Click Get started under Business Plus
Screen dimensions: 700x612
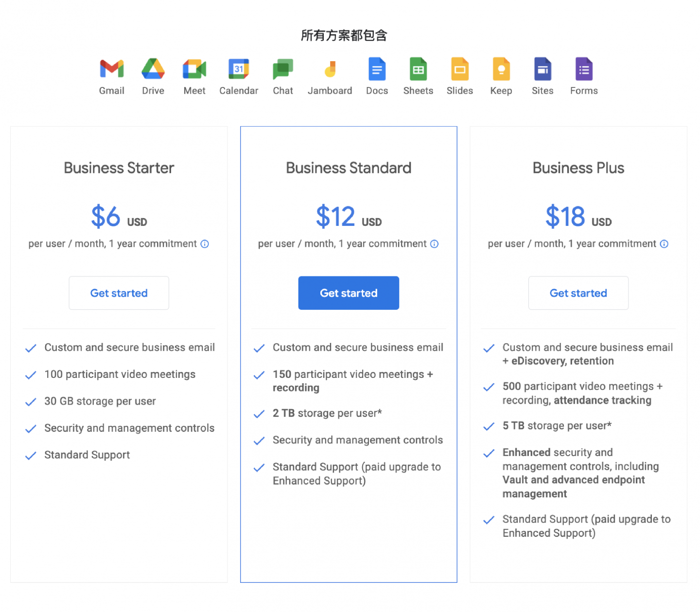click(578, 293)
